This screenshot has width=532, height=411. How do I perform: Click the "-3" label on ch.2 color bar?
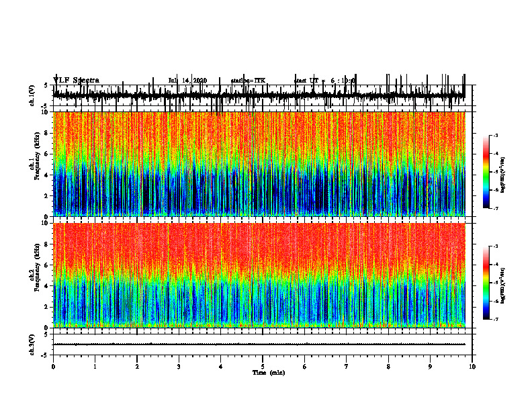click(496, 246)
